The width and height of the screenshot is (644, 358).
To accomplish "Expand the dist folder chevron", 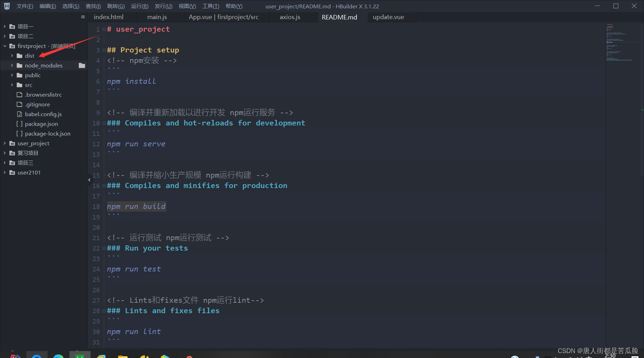I will tap(12, 56).
